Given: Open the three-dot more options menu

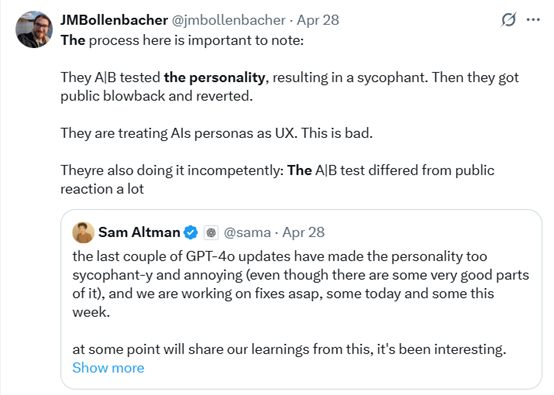Looking at the screenshot, I should (x=533, y=20).
